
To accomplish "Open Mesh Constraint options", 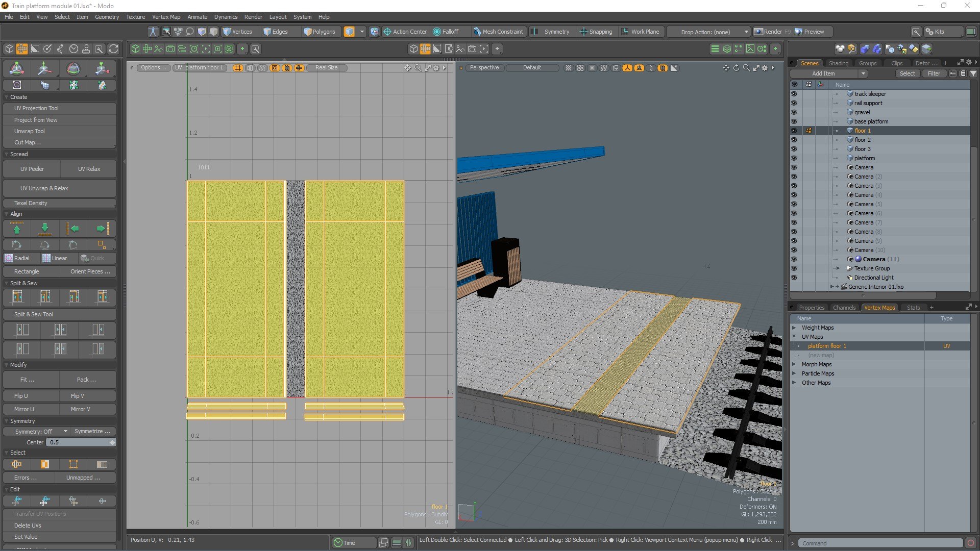I will pos(498,32).
